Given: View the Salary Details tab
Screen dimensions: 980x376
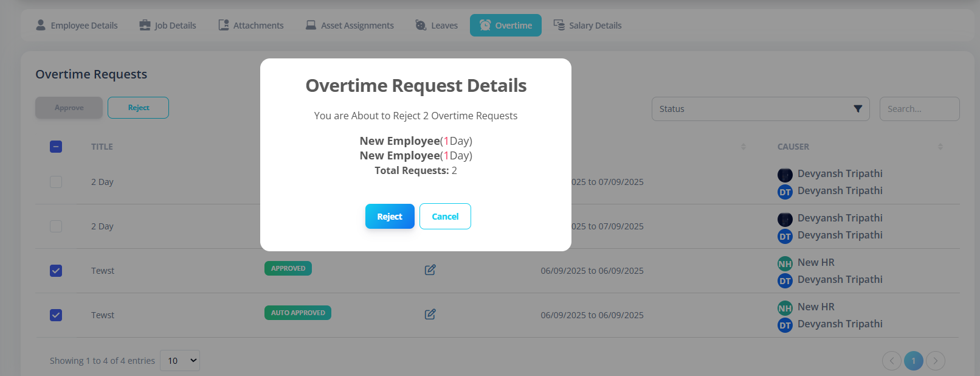Looking at the screenshot, I should (x=587, y=26).
